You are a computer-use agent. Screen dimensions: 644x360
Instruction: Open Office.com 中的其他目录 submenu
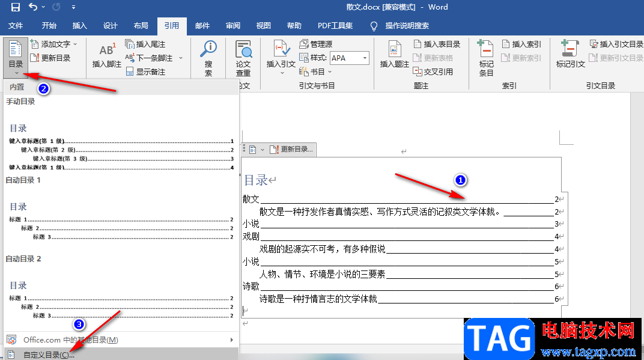pos(121,340)
